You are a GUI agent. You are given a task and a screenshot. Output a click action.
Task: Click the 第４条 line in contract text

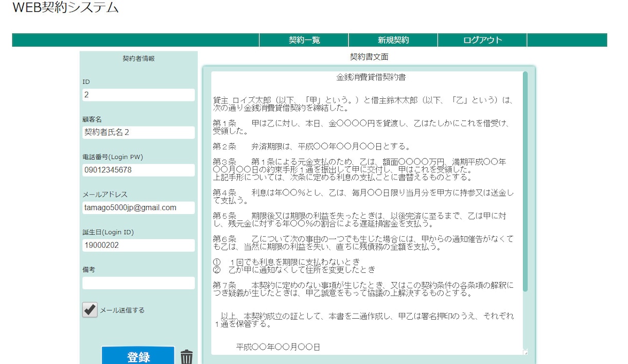coord(363,196)
